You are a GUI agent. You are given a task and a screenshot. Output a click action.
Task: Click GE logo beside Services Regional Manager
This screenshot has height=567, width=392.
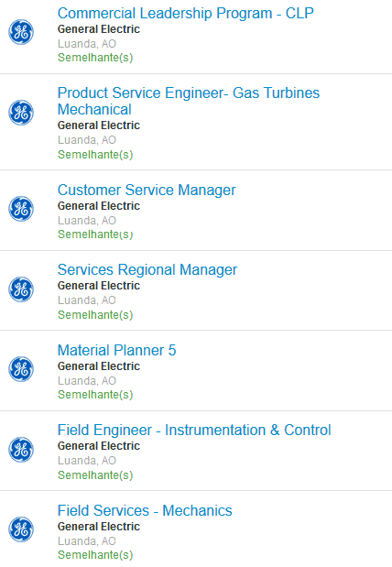tap(21, 289)
